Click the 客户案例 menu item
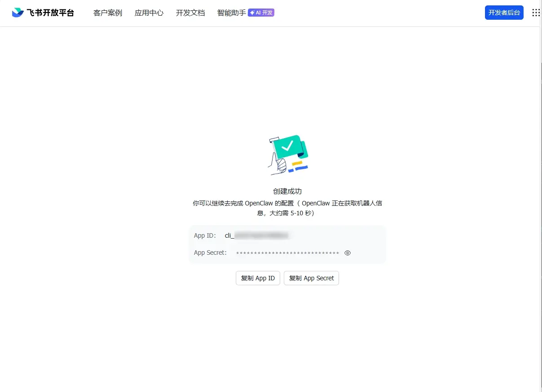Viewport: 542px width, 392px height. [107, 13]
